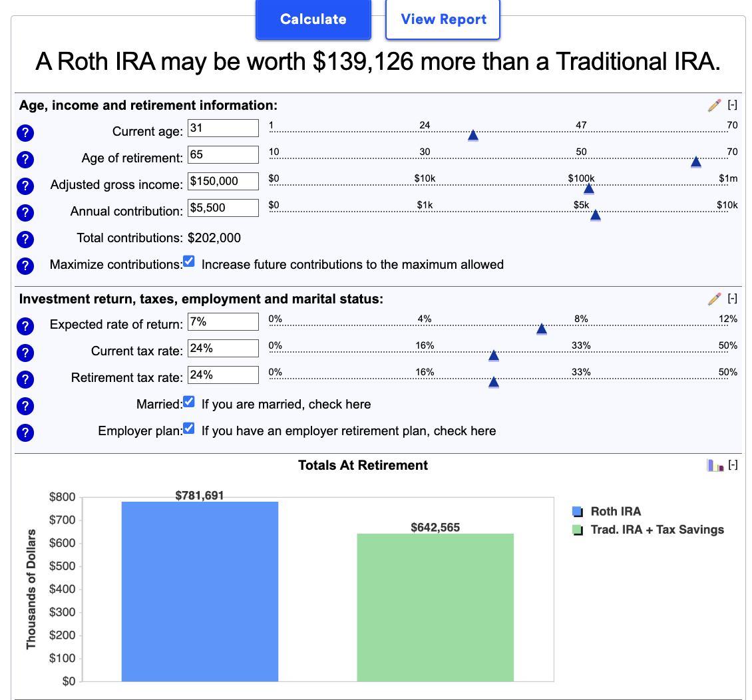Click pencil edit icon in Age, income section
Screen dimensions: 752x700
714,105
